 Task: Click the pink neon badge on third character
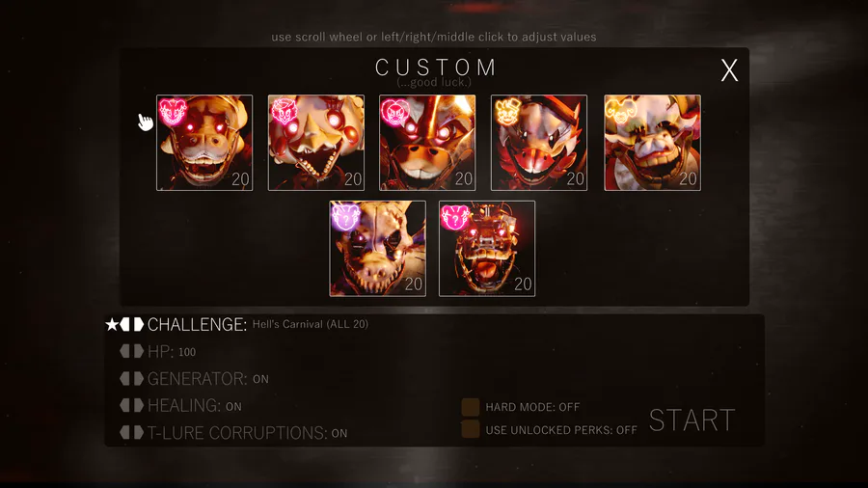click(395, 112)
